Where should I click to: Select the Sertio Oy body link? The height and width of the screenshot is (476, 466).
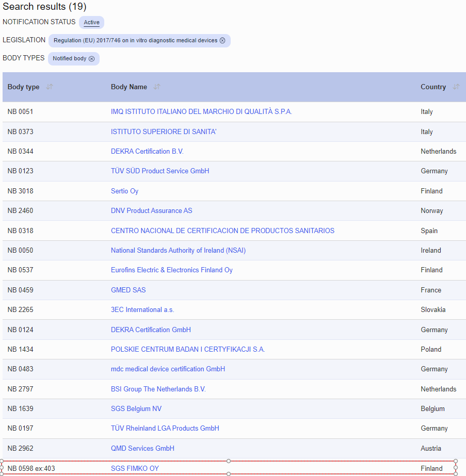tap(124, 191)
